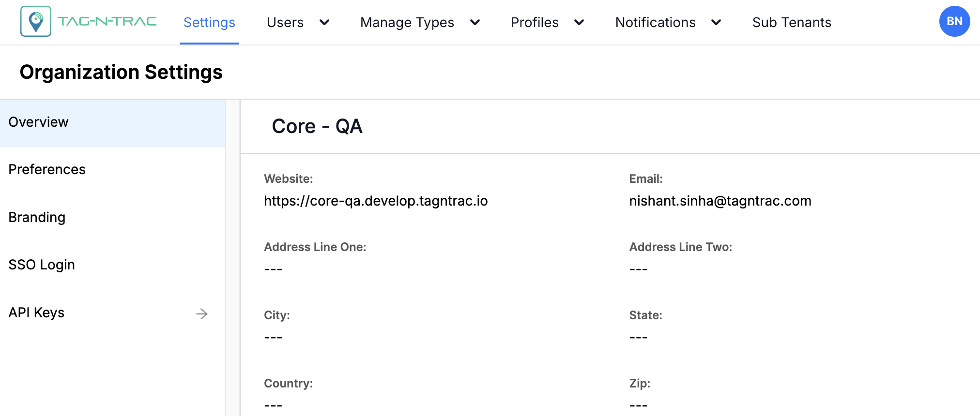The width and height of the screenshot is (980, 416).
Task: Open the Sub Tenants menu item
Action: pos(792,22)
